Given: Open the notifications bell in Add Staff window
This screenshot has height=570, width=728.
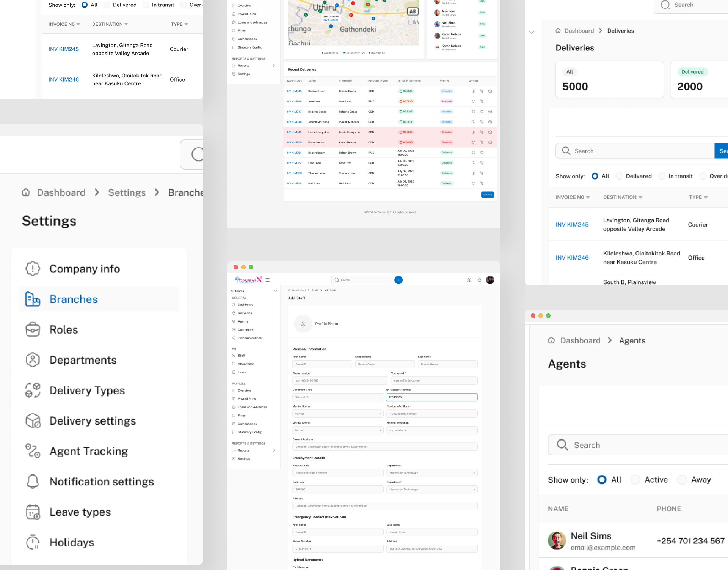Looking at the screenshot, I should tap(480, 280).
